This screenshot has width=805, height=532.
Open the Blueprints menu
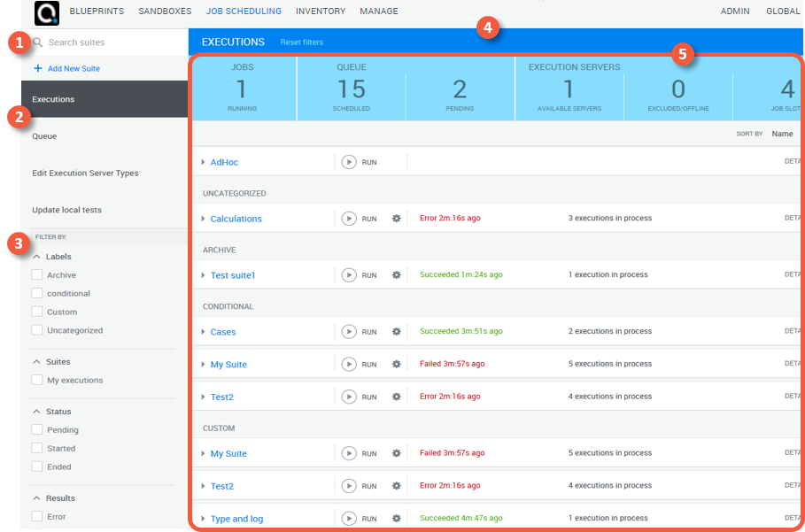(x=97, y=12)
